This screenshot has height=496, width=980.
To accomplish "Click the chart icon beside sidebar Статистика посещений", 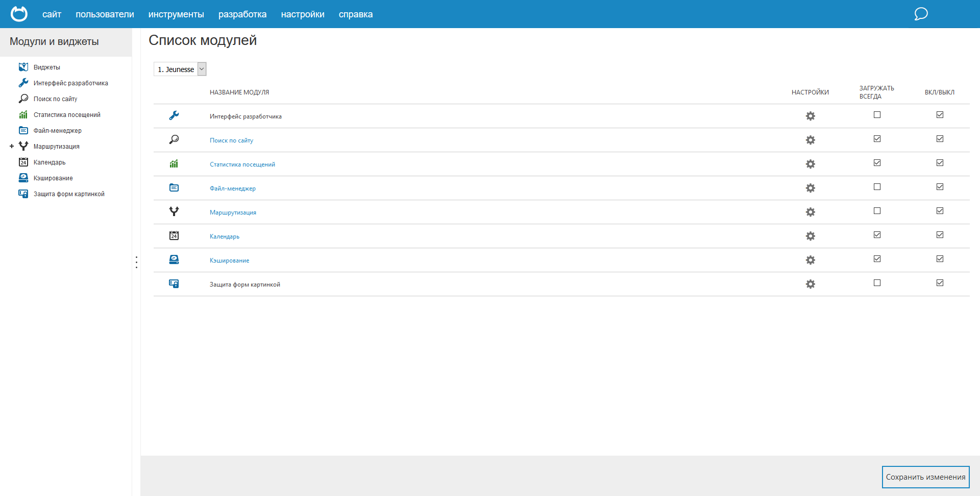I will coord(23,114).
